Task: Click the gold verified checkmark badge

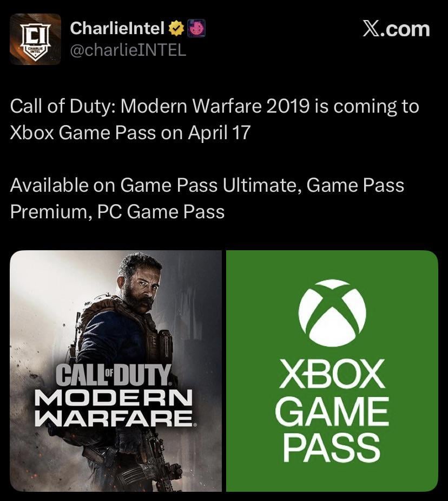Action: tap(176, 29)
